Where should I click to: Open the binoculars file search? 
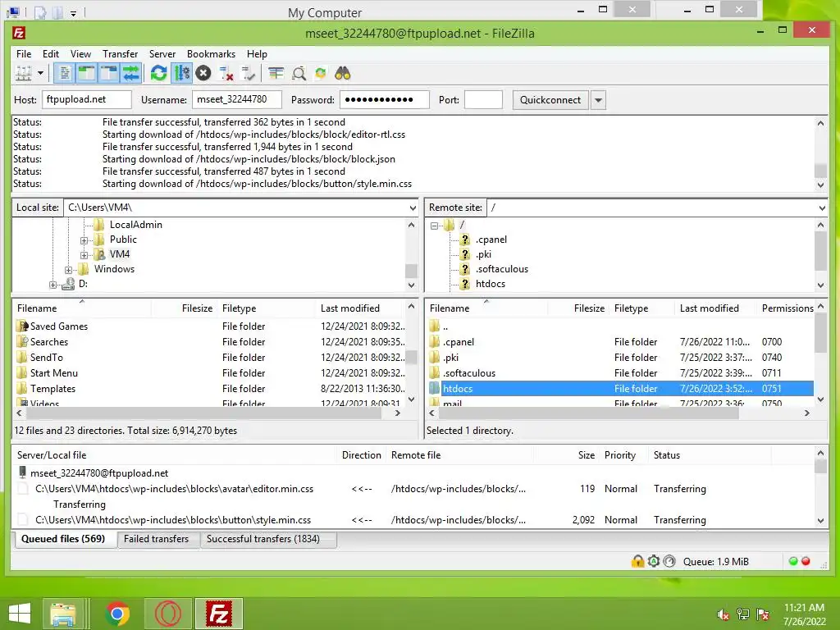point(343,73)
